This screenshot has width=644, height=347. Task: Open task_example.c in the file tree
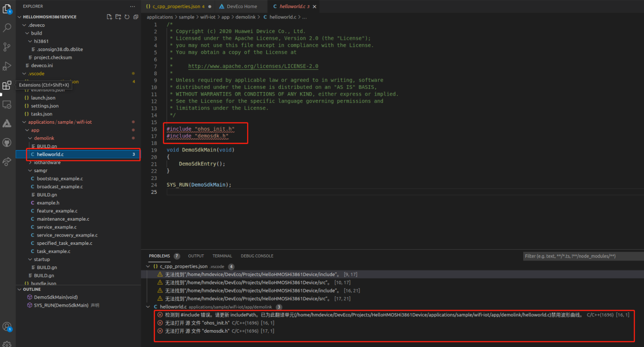coord(54,251)
